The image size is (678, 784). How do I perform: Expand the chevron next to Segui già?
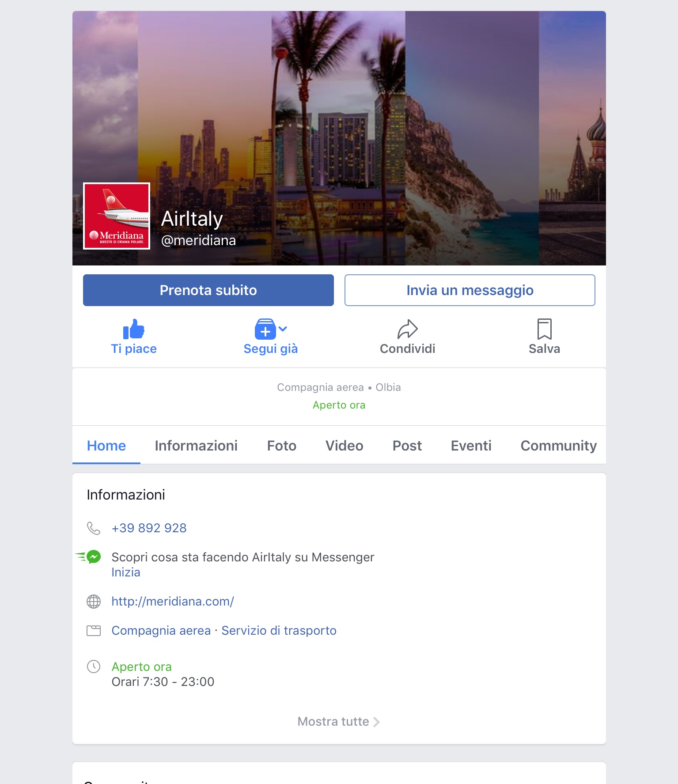283,329
